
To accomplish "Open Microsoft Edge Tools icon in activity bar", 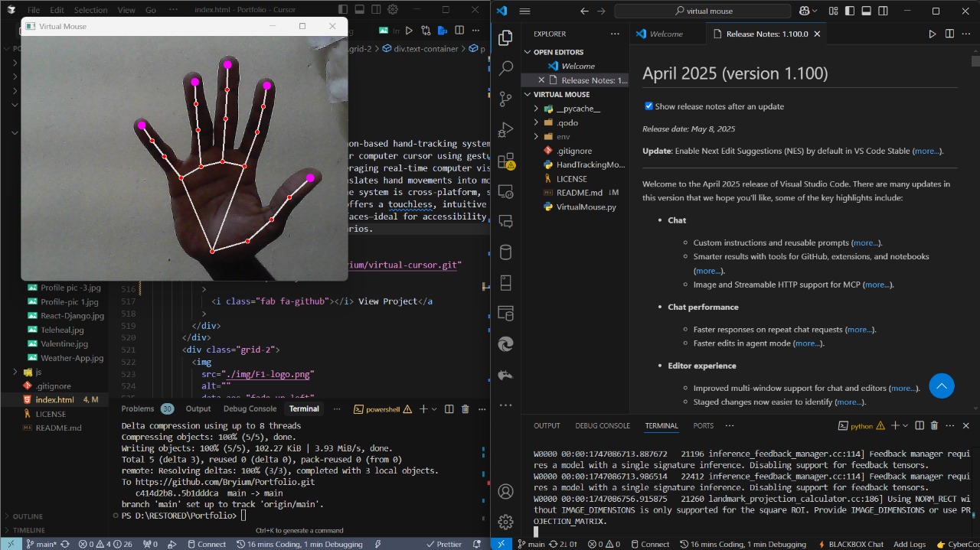I will (505, 344).
